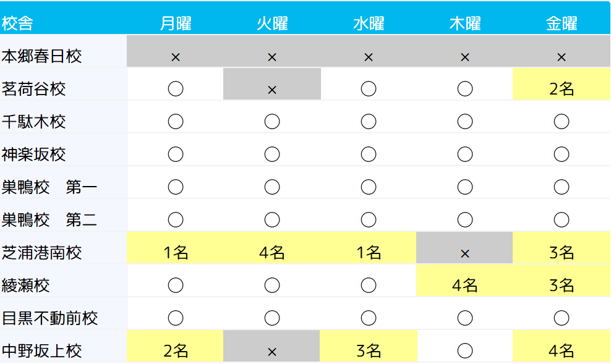Click the circle for 神楽坂校 on 木曜
Image resolution: width=611 pixels, height=364 pixels.
coord(465,154)
